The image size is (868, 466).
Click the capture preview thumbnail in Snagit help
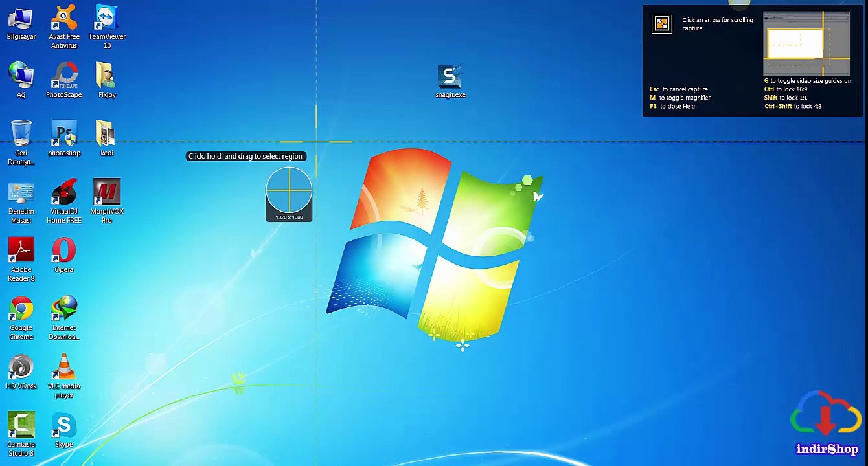(806, 43)
